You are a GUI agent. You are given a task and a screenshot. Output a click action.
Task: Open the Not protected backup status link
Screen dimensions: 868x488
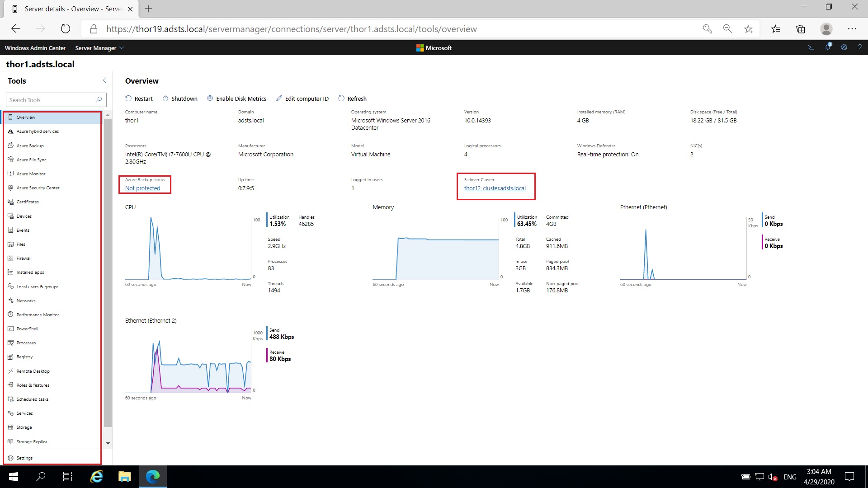142,188
